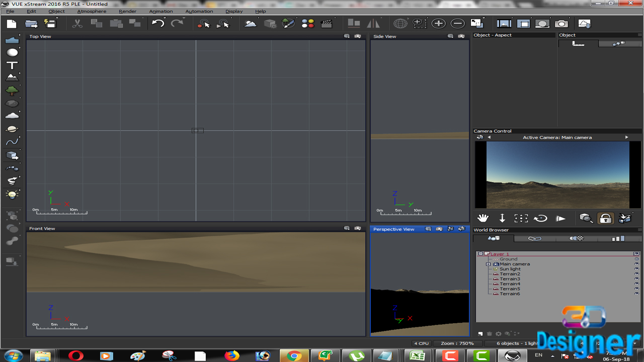
Task: Switch to World Browser materials tab
Action: point(576,238)
